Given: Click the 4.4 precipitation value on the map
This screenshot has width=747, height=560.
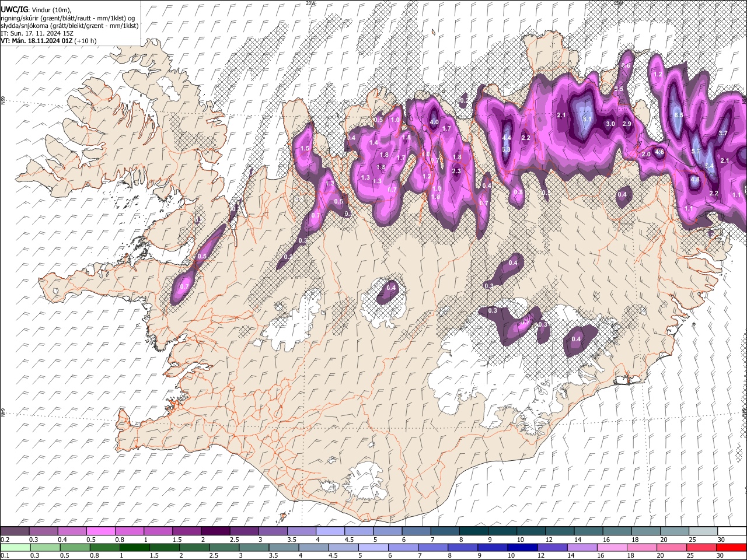Looking at the screenshot, I should [x=507, y=138].
